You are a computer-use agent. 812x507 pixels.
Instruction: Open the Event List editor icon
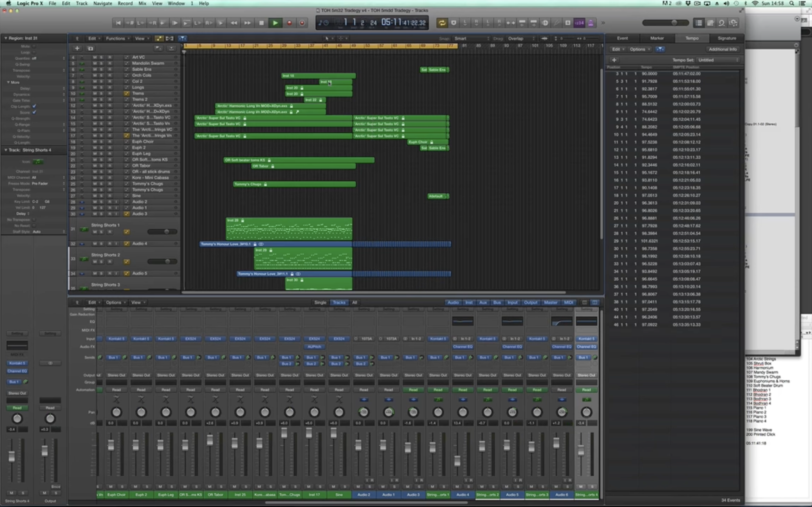coord(699,23)
